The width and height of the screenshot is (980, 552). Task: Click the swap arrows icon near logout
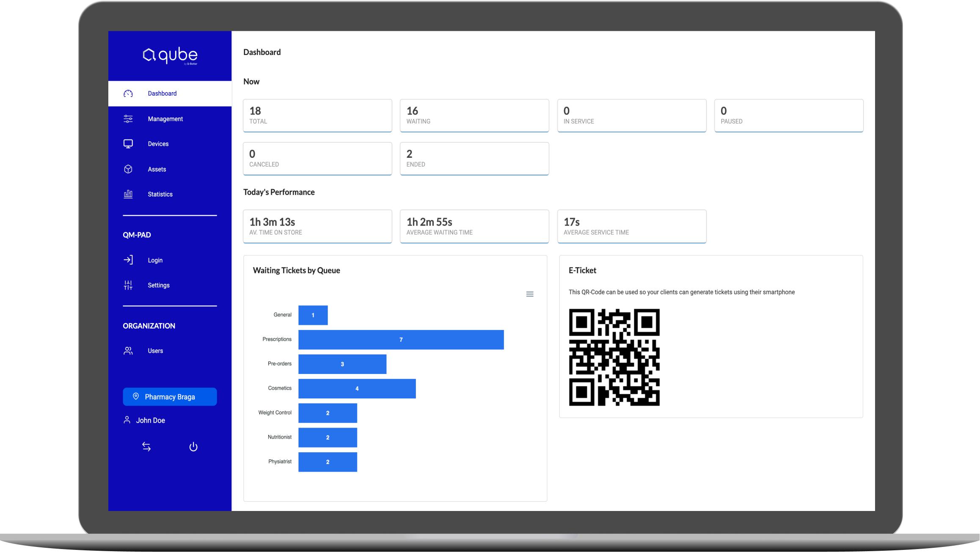(146, 447)
